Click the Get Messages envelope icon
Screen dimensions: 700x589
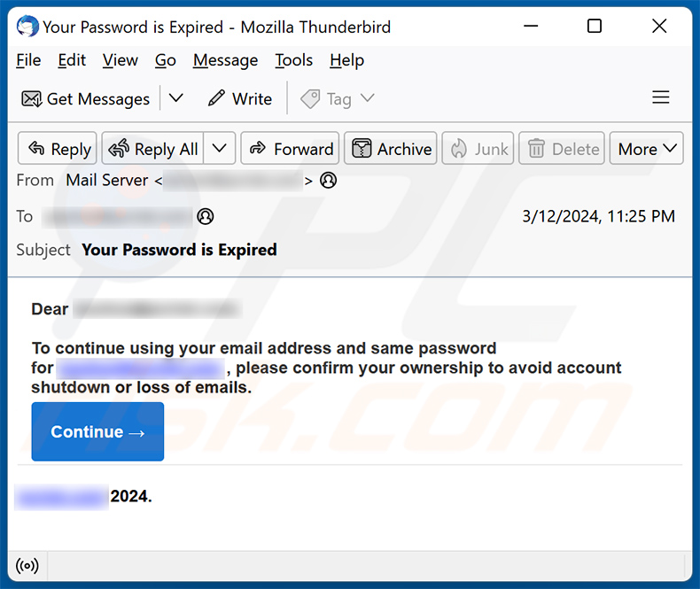coord(32,98)
